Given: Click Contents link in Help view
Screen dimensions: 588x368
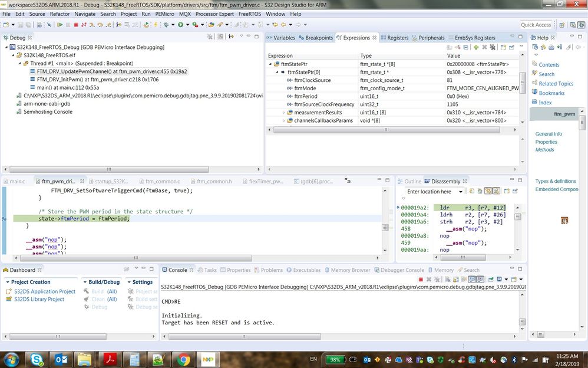Looking at the screenshot, I should coord(549,65).
